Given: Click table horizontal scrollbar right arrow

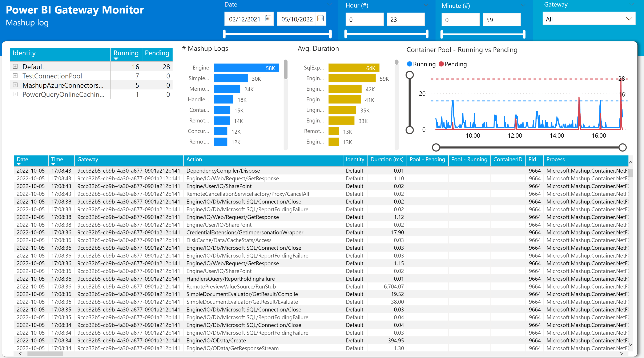Looking at the screenshot, I should pyautogui.click(x=621, y=354).
